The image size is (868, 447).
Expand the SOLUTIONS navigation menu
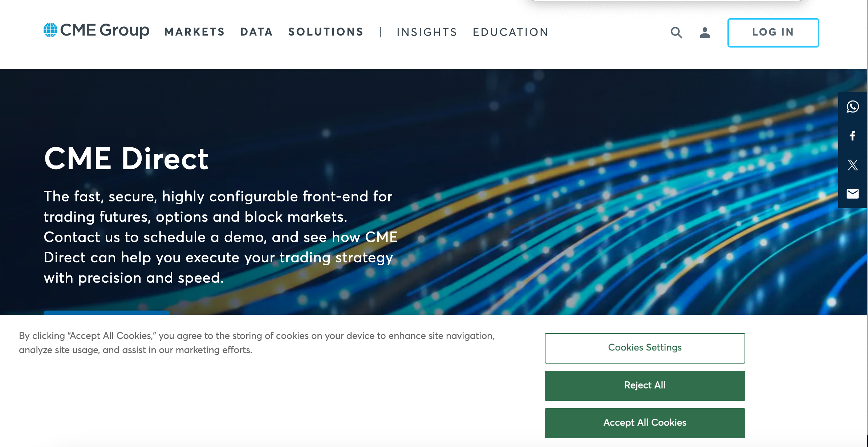point(326,32)
